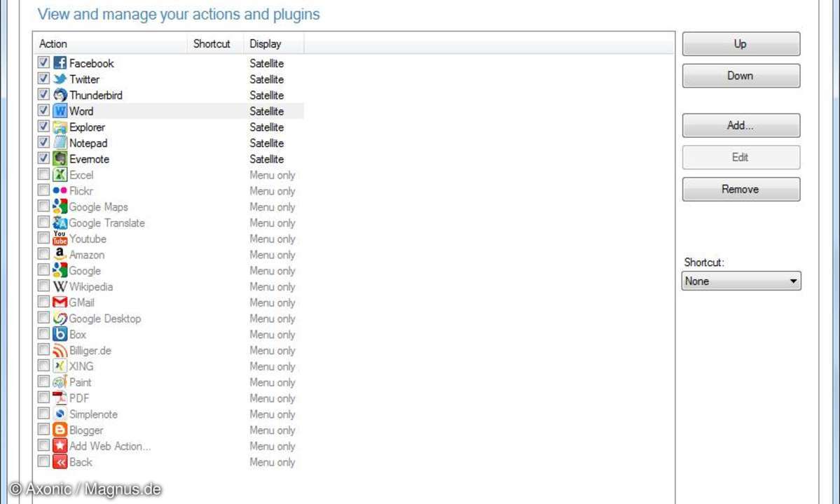Click Menu only value for Flickr
The width and height of the screenshot is (840, 504).
272,191
